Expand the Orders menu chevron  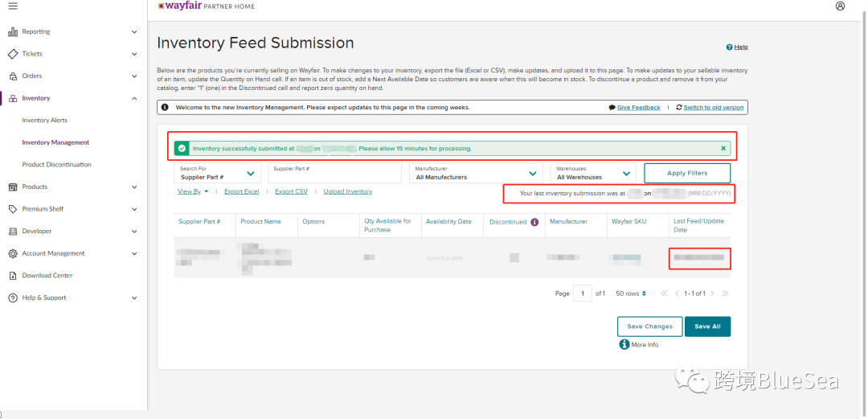(x=134, y=76)
